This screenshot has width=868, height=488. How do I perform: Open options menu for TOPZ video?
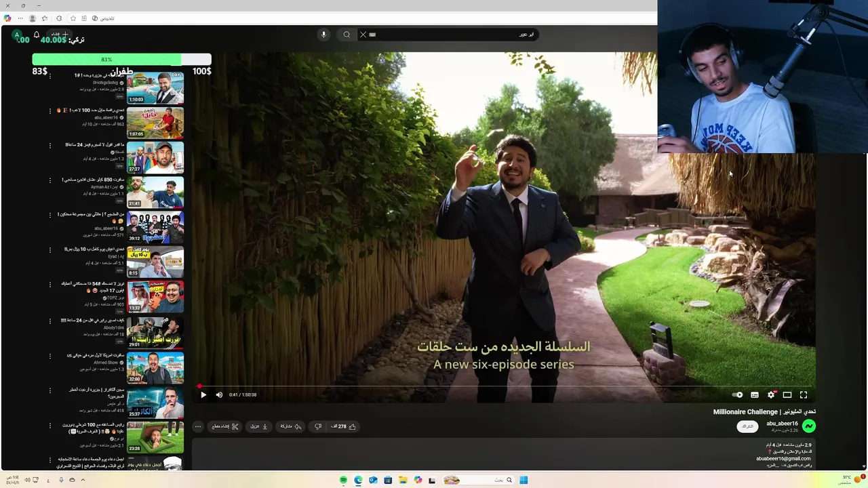coord(50,285)
